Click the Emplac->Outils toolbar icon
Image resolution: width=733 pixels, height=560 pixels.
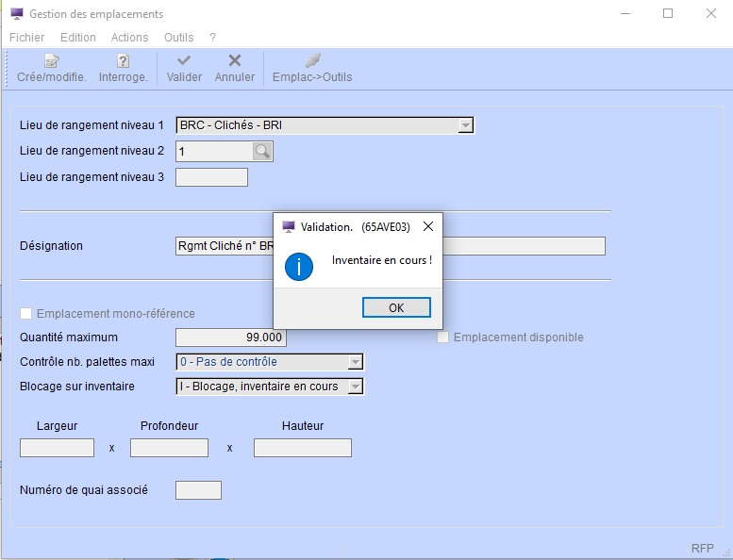pyautogui.click(x=312, y=61)
